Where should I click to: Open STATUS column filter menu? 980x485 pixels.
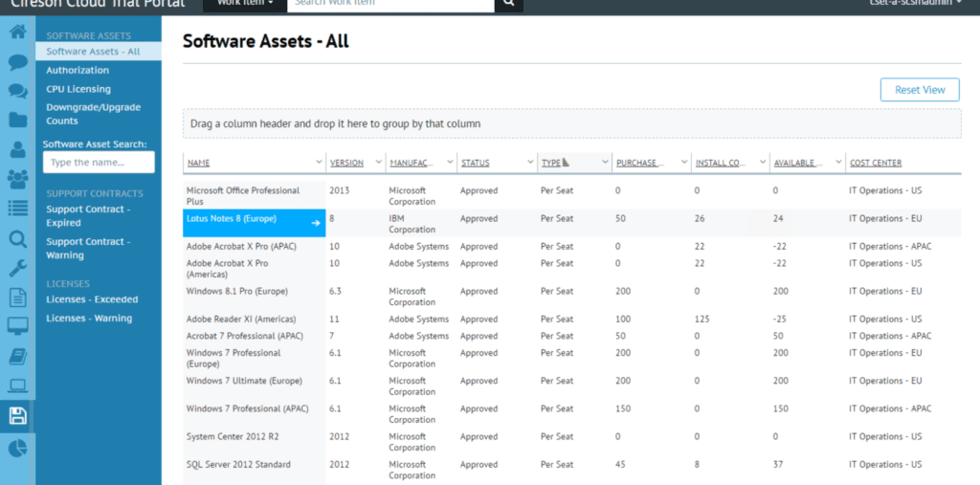point(530,163)
